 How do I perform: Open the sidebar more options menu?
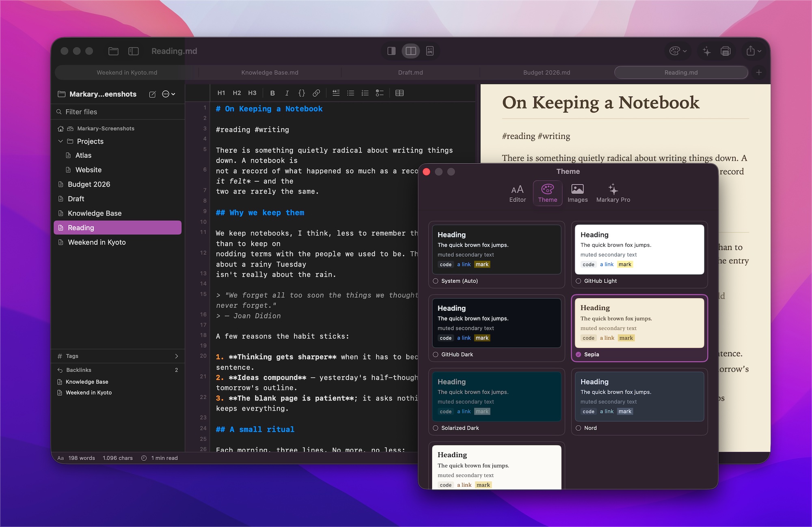pos(168,94)
